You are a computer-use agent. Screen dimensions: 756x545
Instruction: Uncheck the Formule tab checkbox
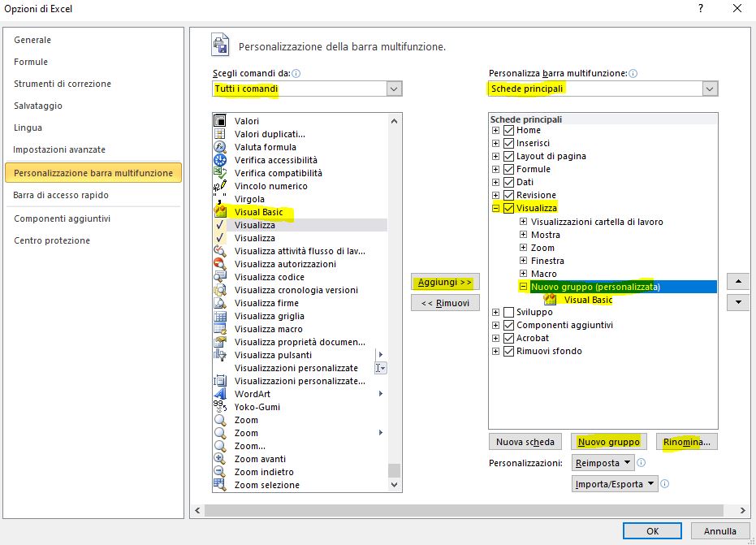508,169
